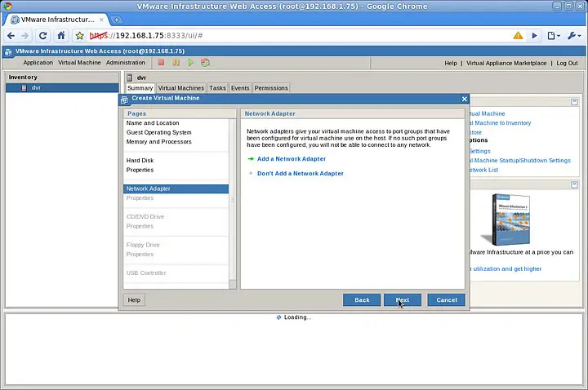Collapse the upper right Commands panel
The width and height of the screenshot is (588, 390).
[x=574, y=102]
